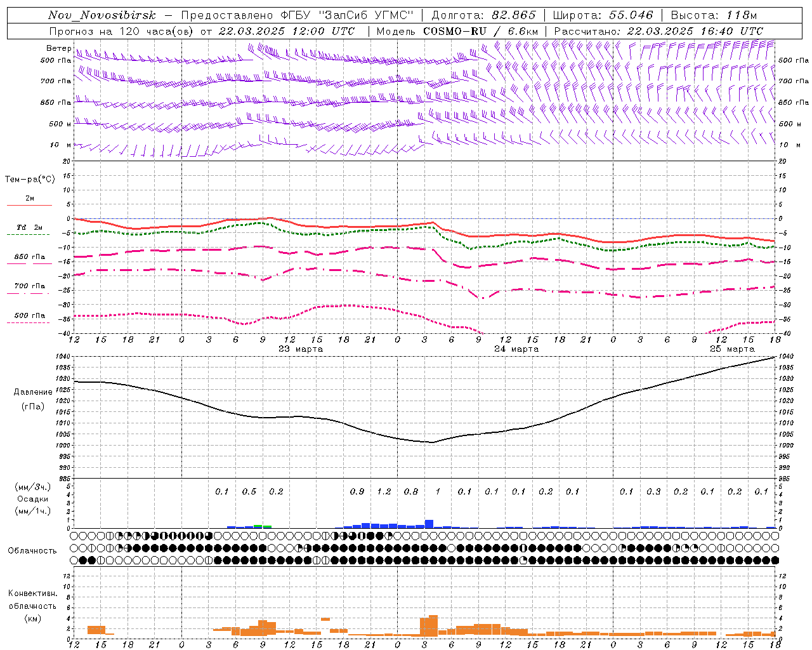This screenshot has width=812, height=650.
Task: Click the 'Модель COSMO-RU / 6.6км' label
Action: 457,31
